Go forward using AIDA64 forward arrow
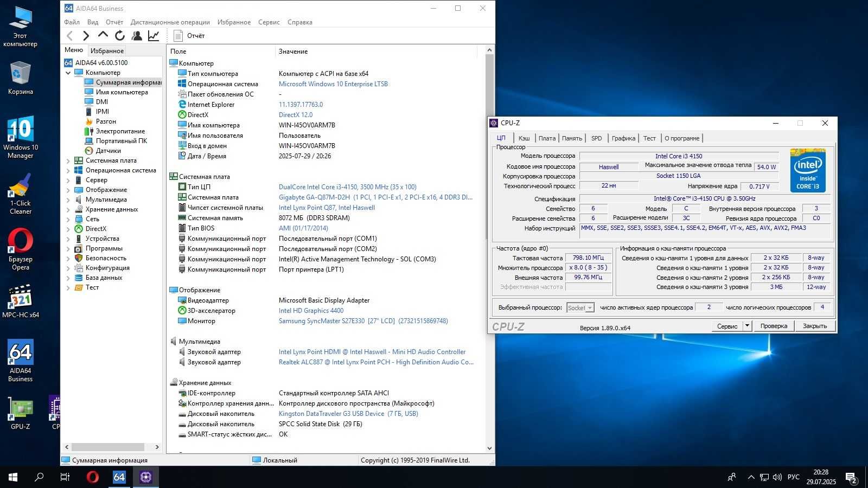Viewport: 868px width, 488px height. click(86, 36)
